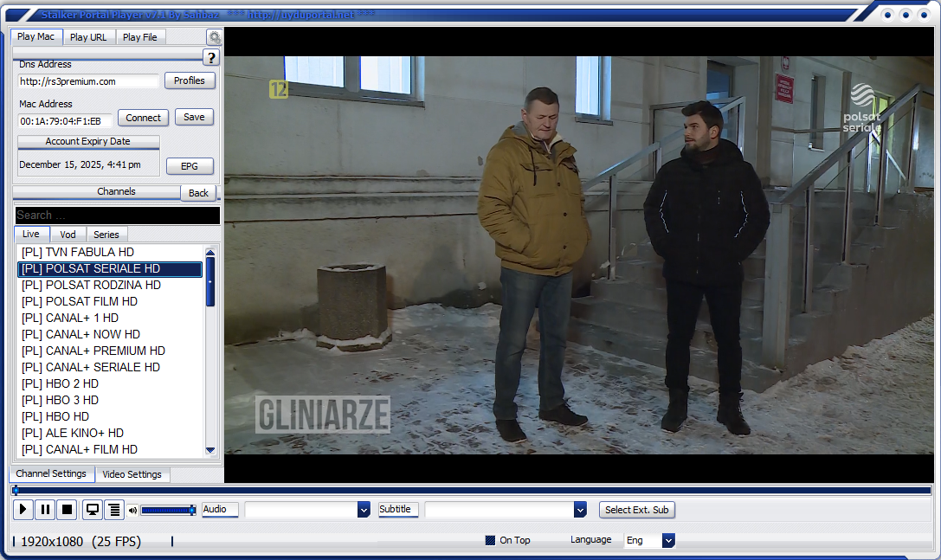Open the Series tab
Viewport: 941px width, 560px height.
106,235
